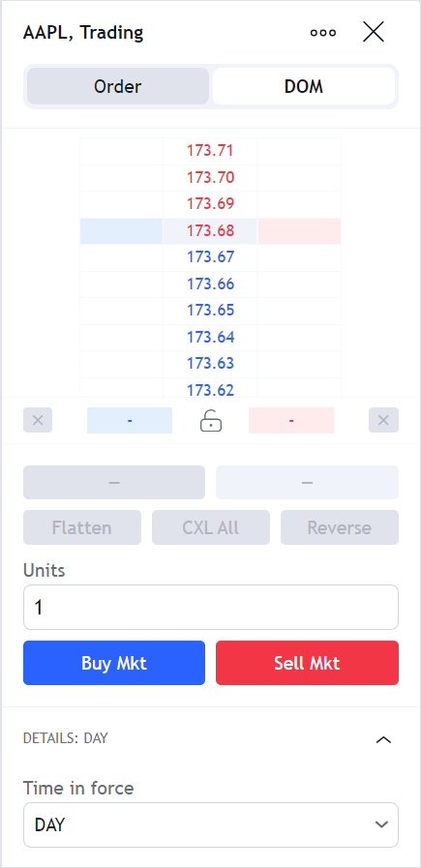
Task: Toggle the unlocked padlock icon
Action: 211,421
